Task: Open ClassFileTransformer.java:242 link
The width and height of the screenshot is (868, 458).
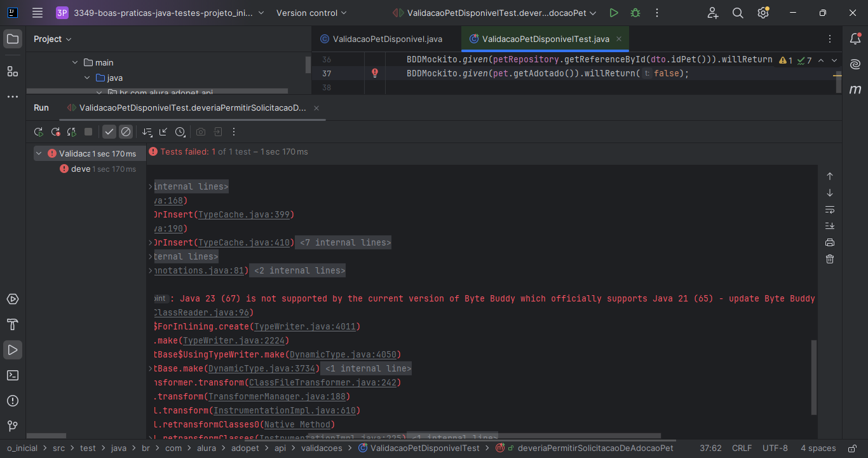Action: pos(323,382)
